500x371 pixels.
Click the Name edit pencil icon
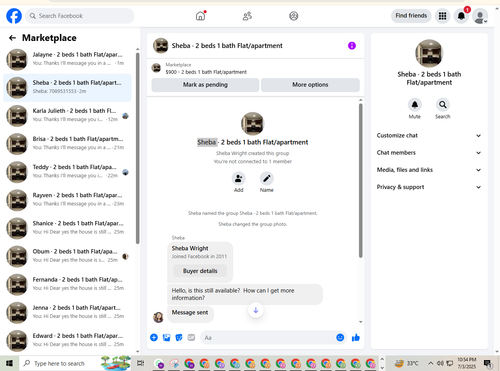[x=267, y=179]
